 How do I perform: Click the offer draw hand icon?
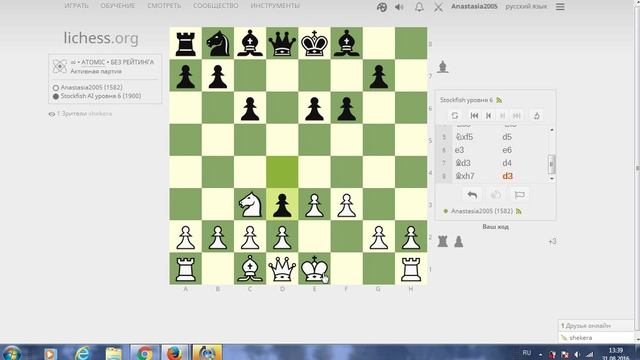496,195
